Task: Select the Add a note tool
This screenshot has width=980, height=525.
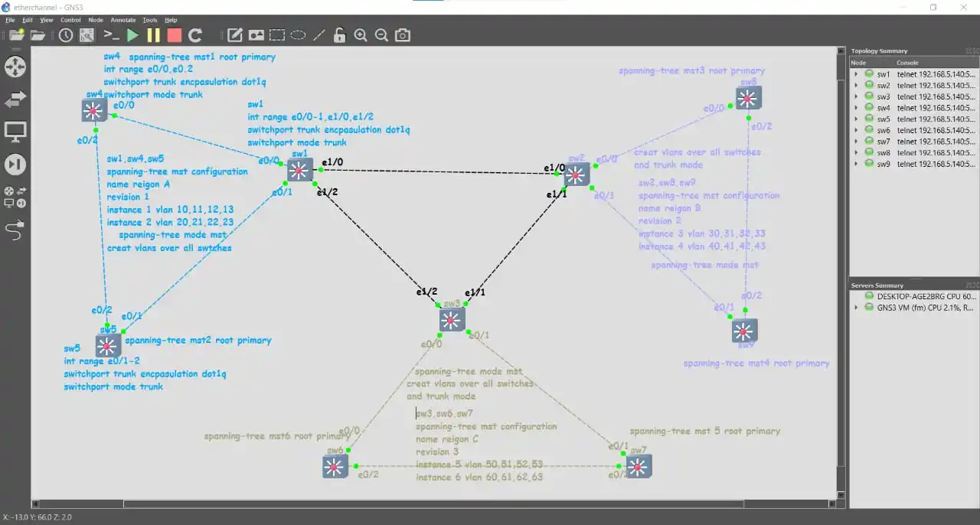Action: coord(235,35)
